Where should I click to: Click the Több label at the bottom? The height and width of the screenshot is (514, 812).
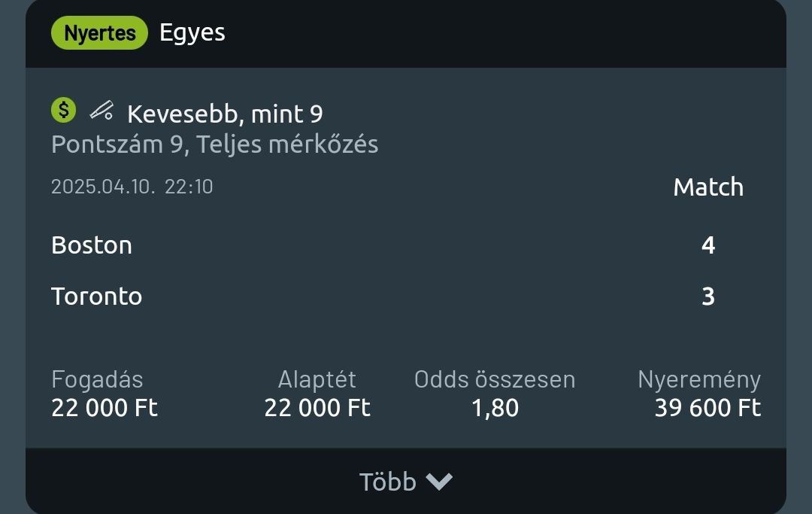[x=387, y=482]
